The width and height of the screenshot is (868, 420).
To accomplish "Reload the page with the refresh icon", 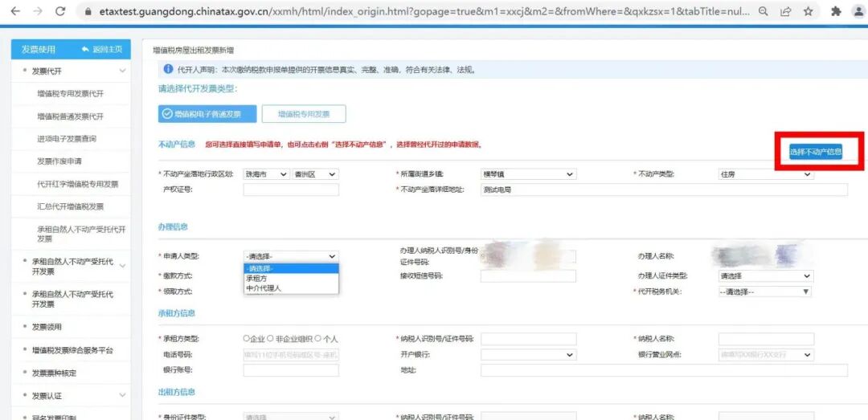I will (60, 11).
